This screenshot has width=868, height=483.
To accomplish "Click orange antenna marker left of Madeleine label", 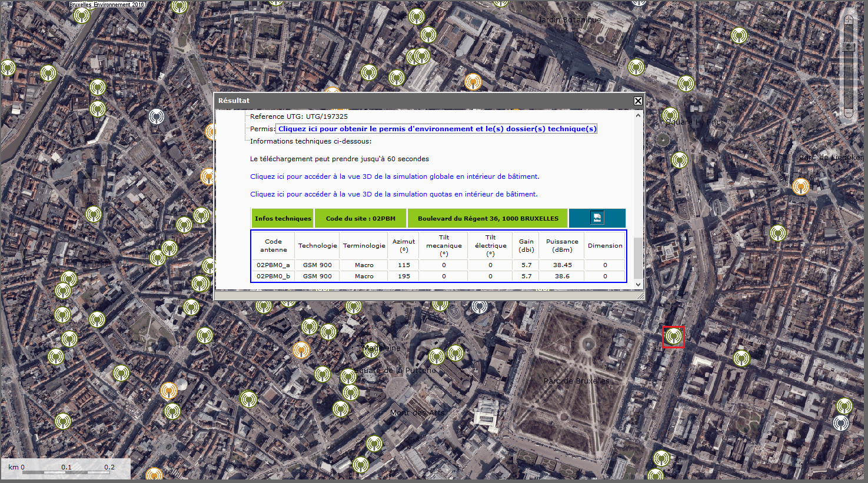I will 301,351.
